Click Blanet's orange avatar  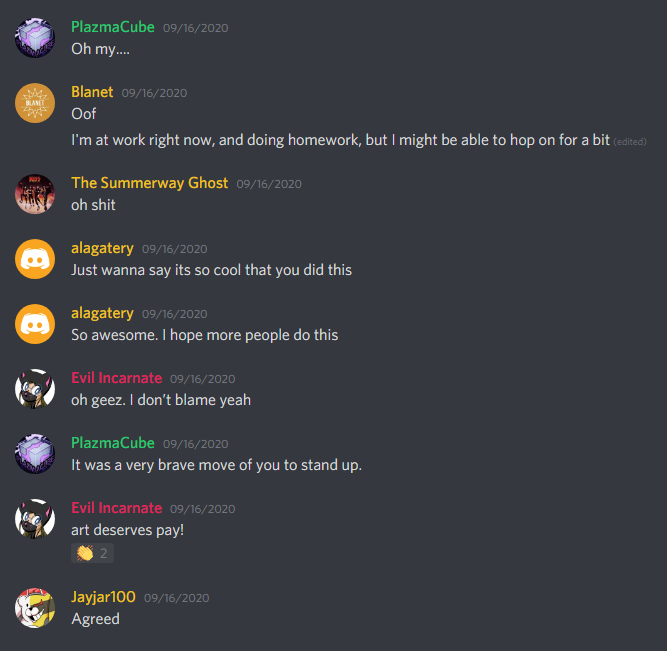click(x=35, y=103)
